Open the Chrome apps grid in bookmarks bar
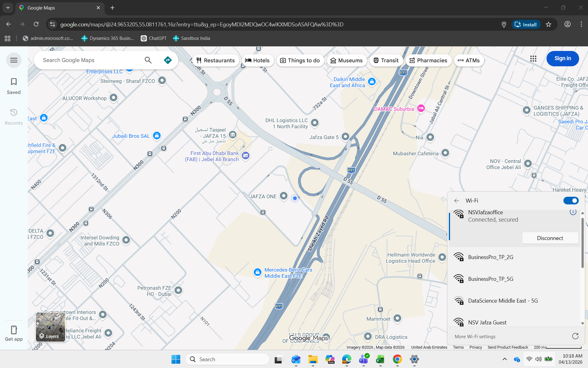This screenshot has width=588, height=368. coord(8,38)
